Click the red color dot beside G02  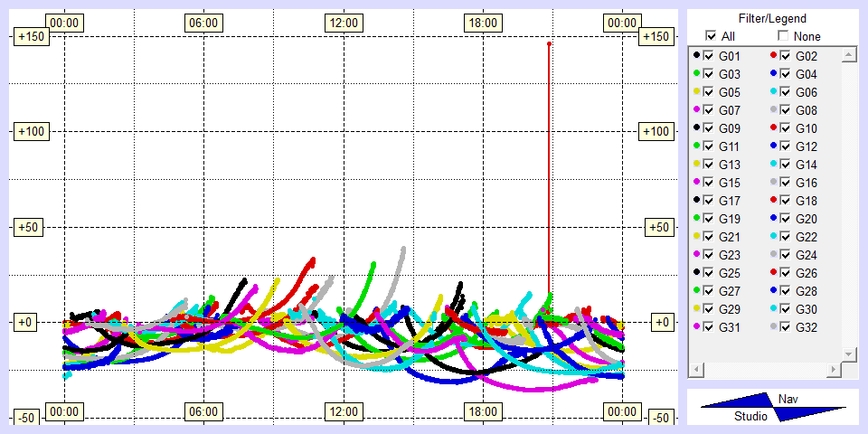pyautogui.click(x=773, y=56)
